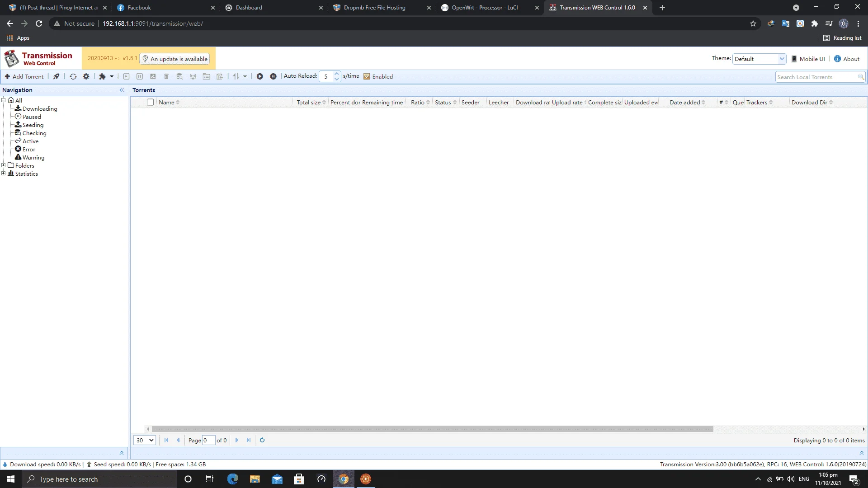Image resolution: width=868 pixels, height=488 pixels.
Task: Click the greyed pause-selected torrent icon
Action: (x=140, y=76)
